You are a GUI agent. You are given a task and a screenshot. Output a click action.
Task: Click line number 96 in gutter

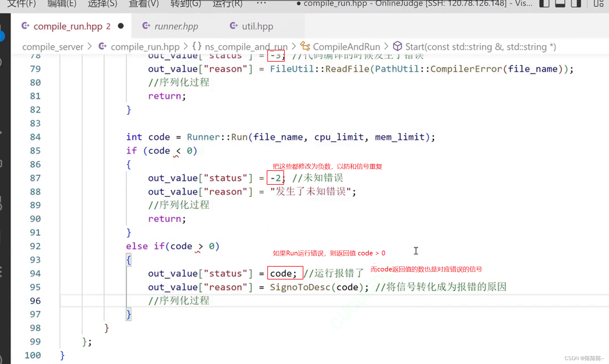(35, 301)
